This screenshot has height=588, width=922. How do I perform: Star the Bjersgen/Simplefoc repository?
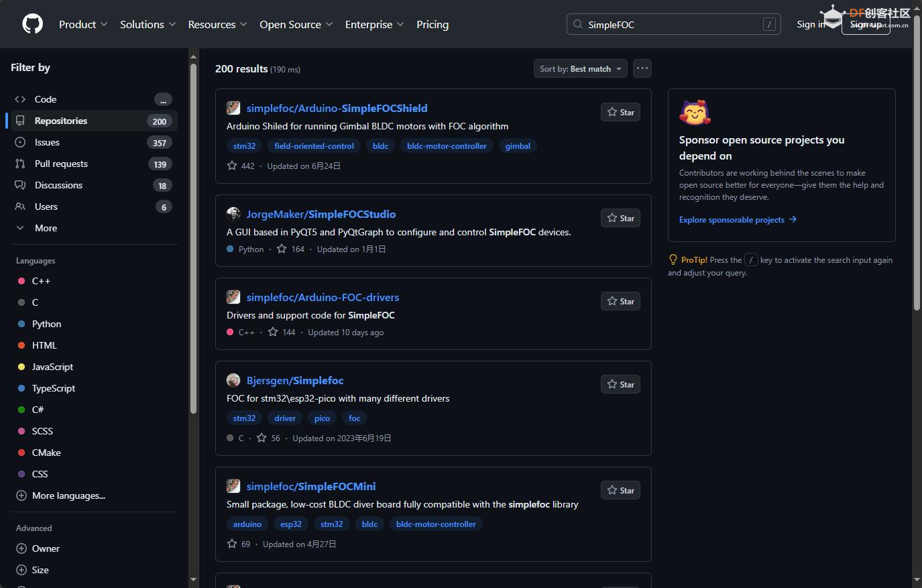click(620, 384)
